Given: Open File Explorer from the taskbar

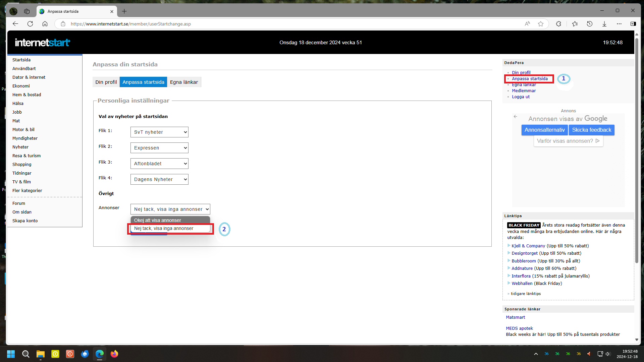Looking at the screenshot, I should click(x=41, y=354).
